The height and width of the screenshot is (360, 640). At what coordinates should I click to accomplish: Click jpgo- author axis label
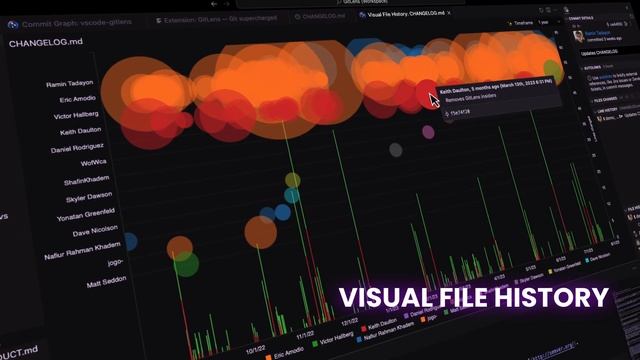116,262
